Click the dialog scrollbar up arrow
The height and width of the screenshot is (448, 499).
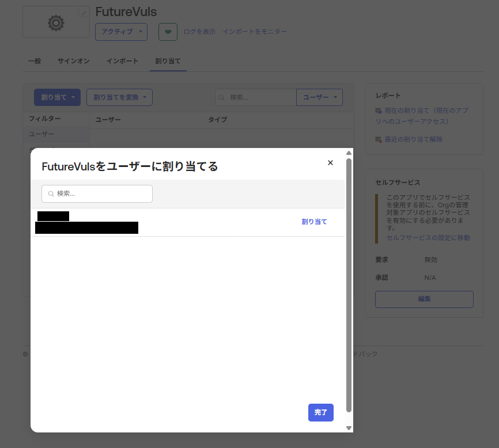point(349,153)
